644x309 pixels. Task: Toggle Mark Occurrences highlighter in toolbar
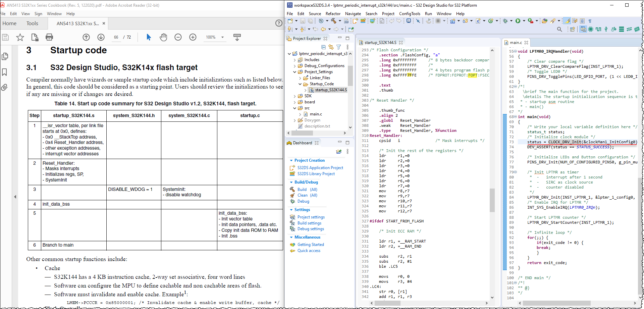click(x=567, y=21)
